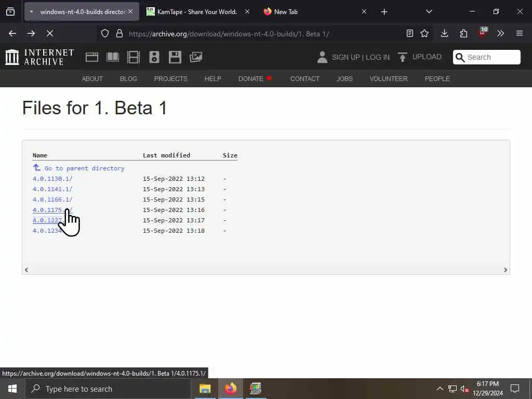The image size is (532, 399).
Task: Open the notifications action center
Action: (515, 389)
